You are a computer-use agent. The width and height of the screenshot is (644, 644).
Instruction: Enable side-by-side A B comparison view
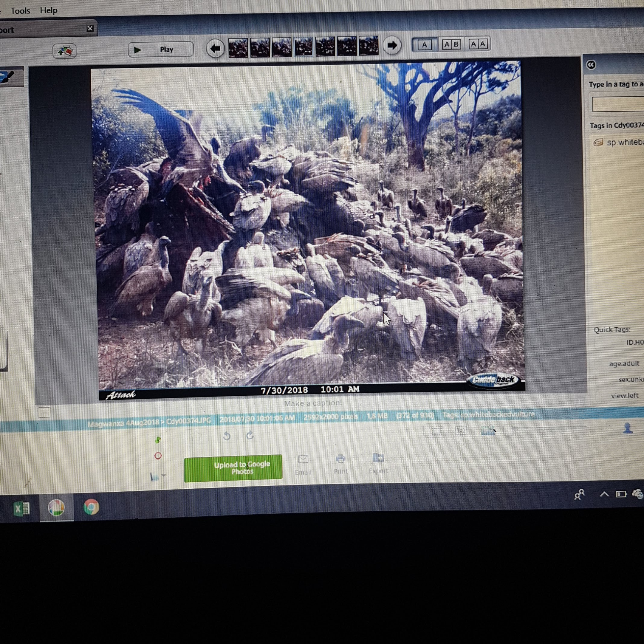451,44
